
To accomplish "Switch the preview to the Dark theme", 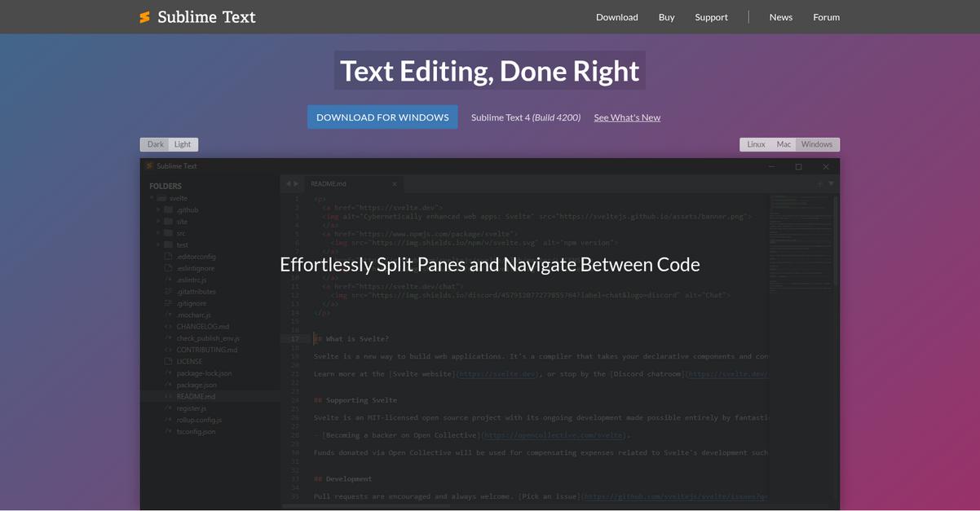I will tap(155, 144).
